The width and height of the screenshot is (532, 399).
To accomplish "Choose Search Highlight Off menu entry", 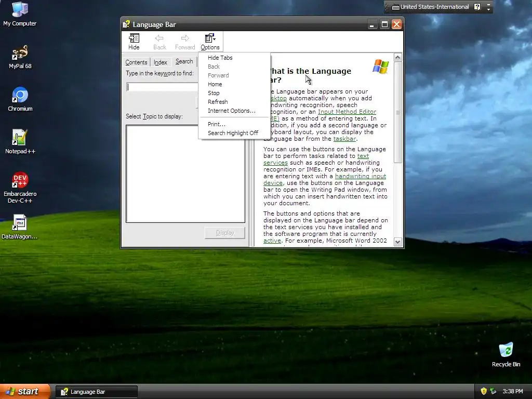I will pyautogui.click(x=234, y=133).
